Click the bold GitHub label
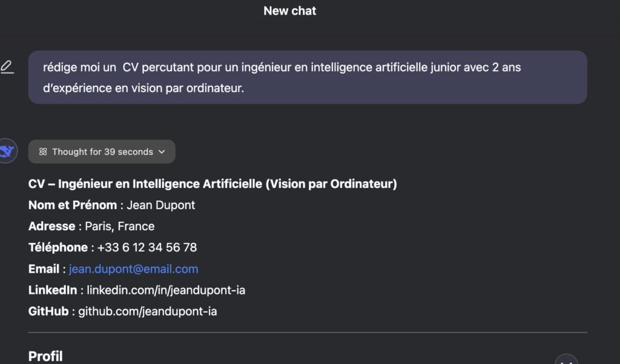Image resolution: width=620 pixels, height=364 pixels. coord(48,311)
